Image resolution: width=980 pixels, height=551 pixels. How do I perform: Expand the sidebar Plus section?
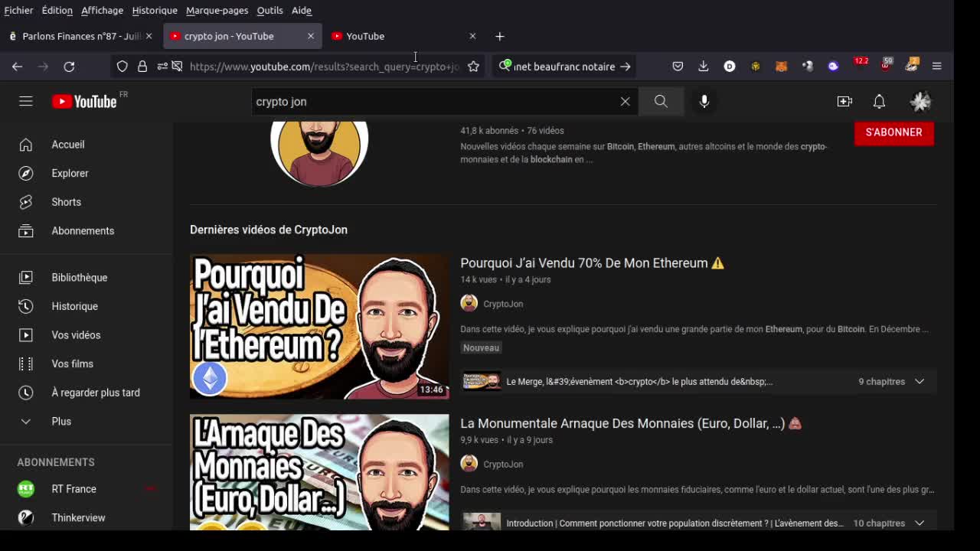87,422
